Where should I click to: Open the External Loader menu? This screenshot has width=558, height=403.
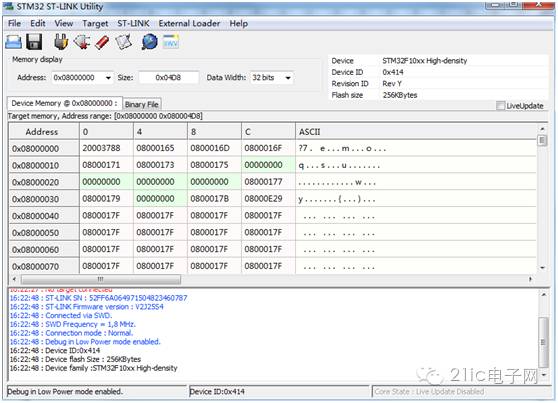coord(189,23)
